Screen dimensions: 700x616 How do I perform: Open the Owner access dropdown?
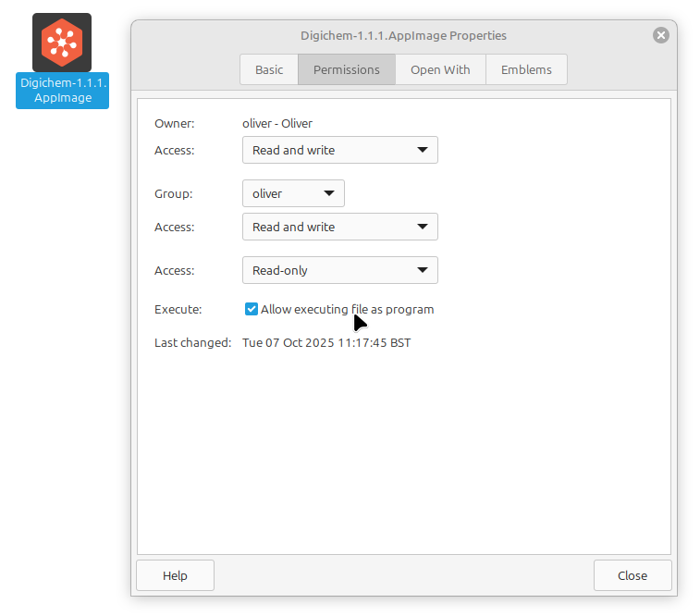[339, 150]
